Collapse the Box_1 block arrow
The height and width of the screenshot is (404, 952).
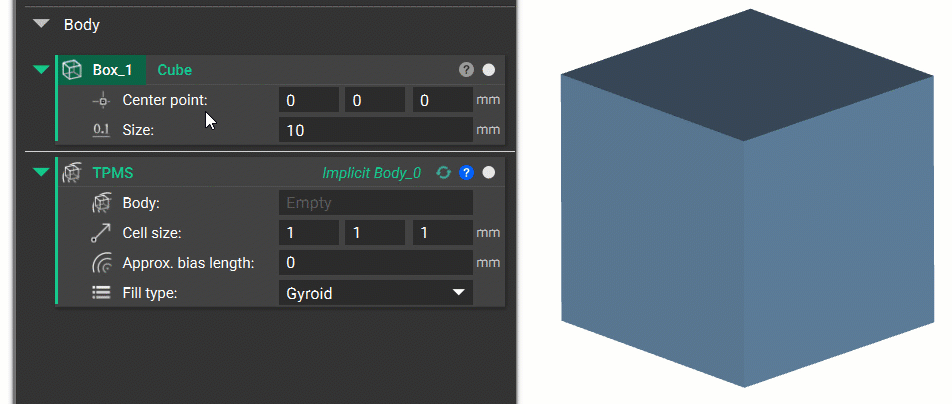pyautogui.click(x=41, y=69)
